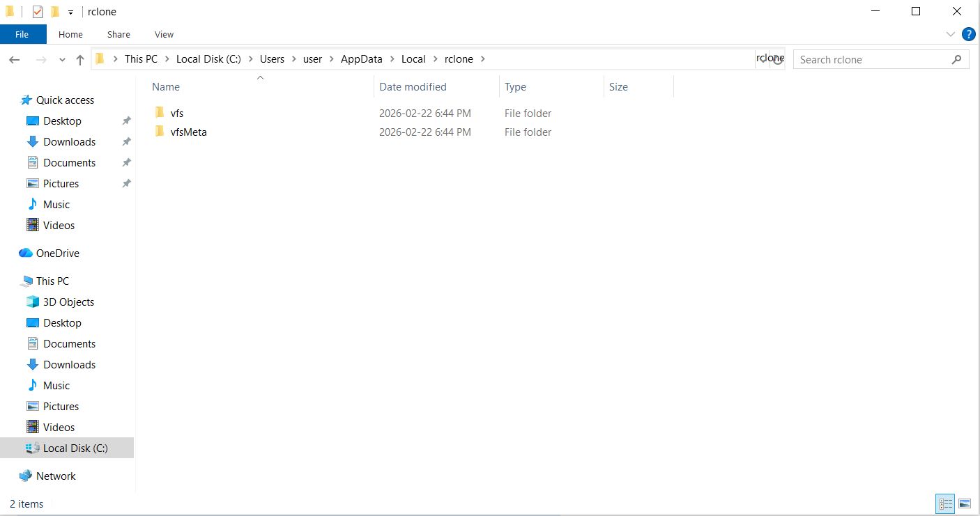Select This PC in navigation pane
The width and height of the screenshot is (980, 516).
(52, 281)
